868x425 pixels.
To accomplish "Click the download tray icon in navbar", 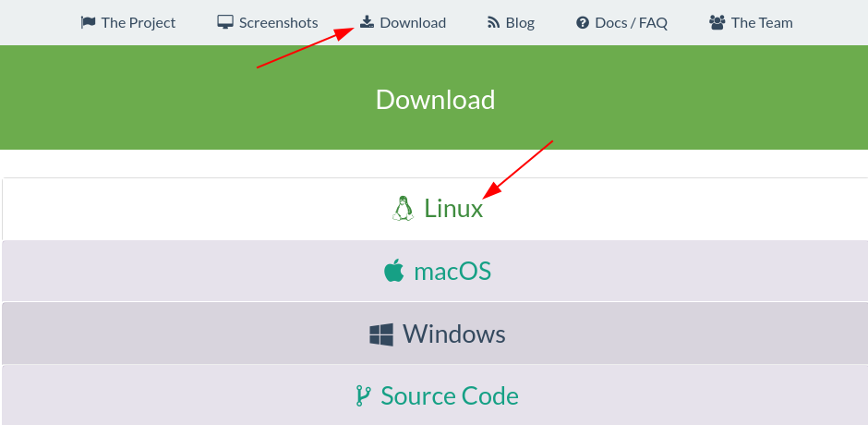I will tap(367, 22).
